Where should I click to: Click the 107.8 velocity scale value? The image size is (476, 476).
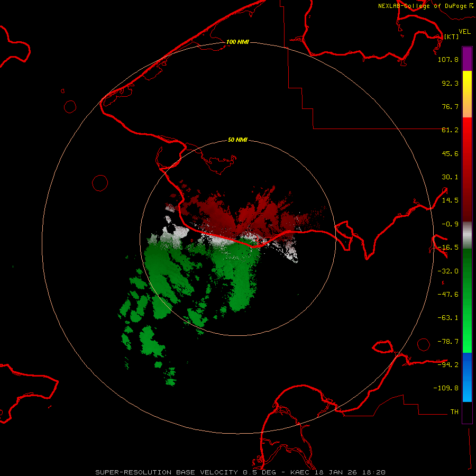point(448,59)
